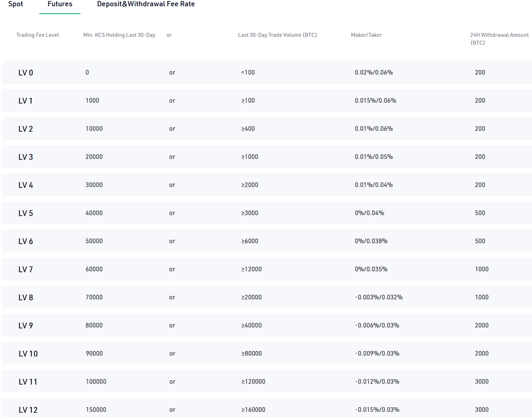
Task: Click the ≥120000 trade volume value
Action: [x=253, y=382]
